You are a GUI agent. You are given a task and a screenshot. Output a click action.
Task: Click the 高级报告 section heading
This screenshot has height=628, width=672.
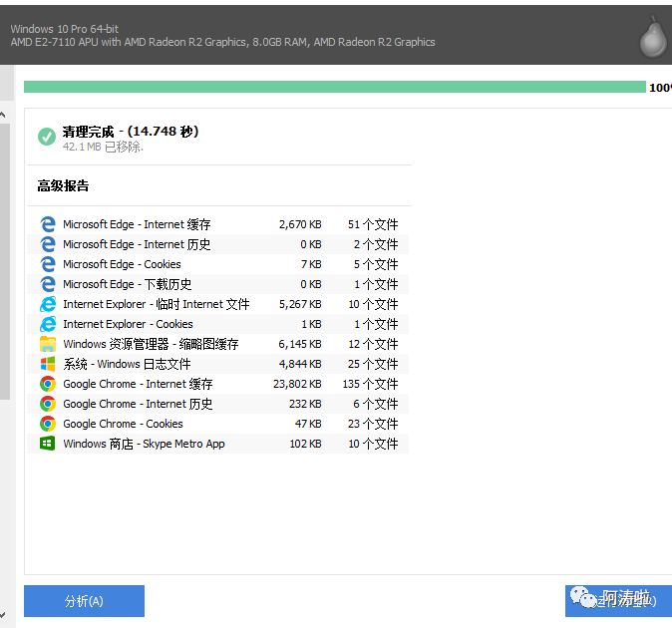63,185
